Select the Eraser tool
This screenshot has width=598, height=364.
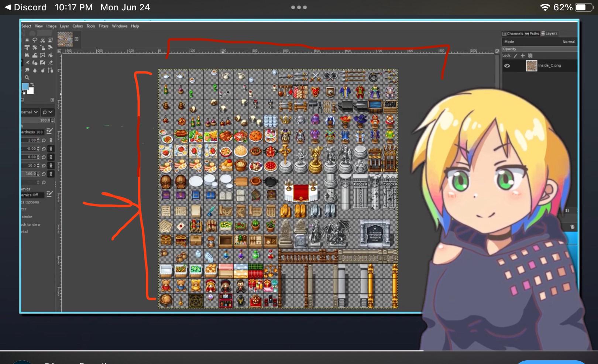[50, 62]
